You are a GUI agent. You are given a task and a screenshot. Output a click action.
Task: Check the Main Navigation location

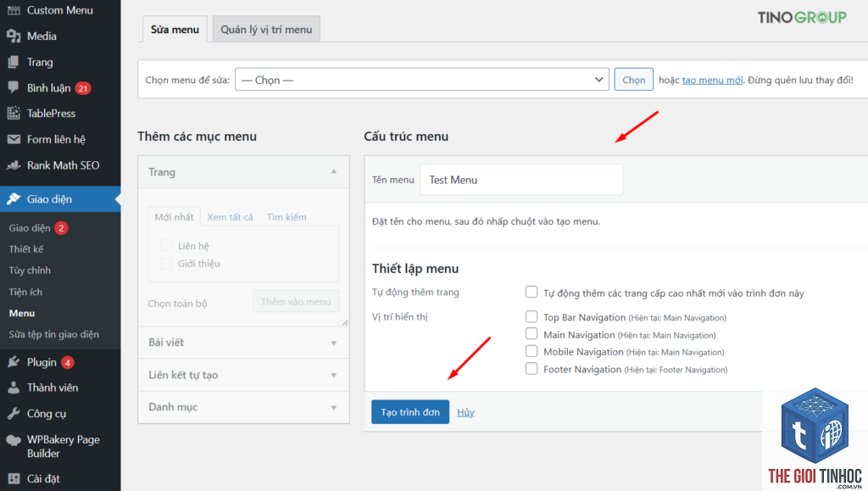click(x=531, y=334)
